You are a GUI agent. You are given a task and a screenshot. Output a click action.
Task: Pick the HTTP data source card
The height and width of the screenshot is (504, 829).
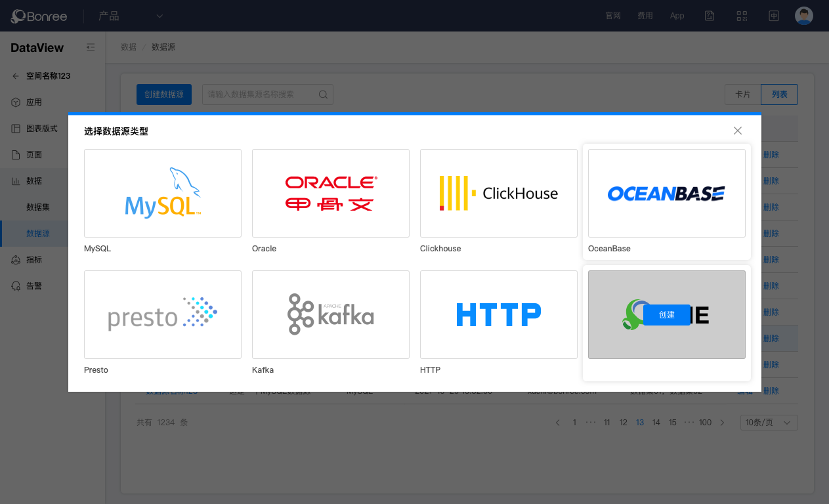point(498,314)
